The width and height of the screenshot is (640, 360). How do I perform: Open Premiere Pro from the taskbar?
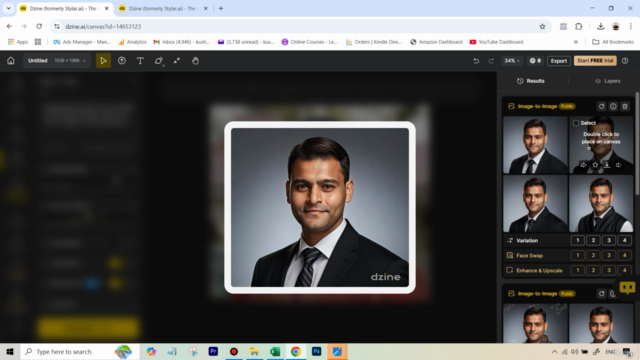213,351
